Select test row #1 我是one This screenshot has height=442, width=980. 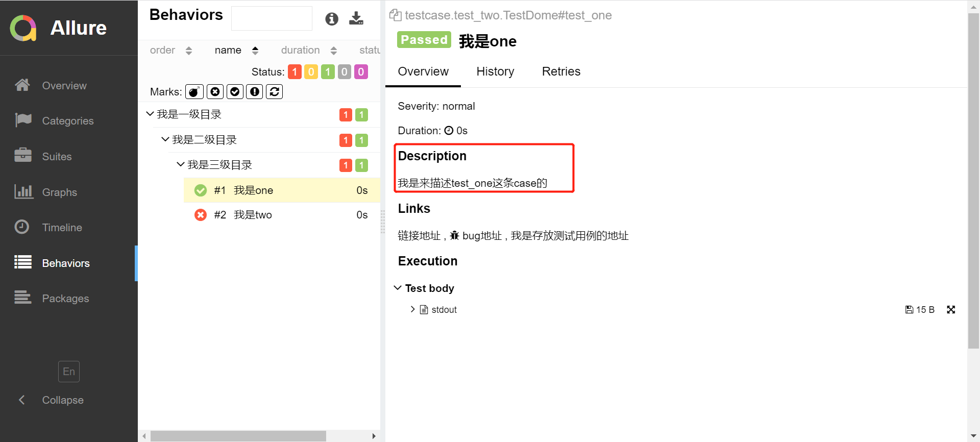(x=282, y=190)
